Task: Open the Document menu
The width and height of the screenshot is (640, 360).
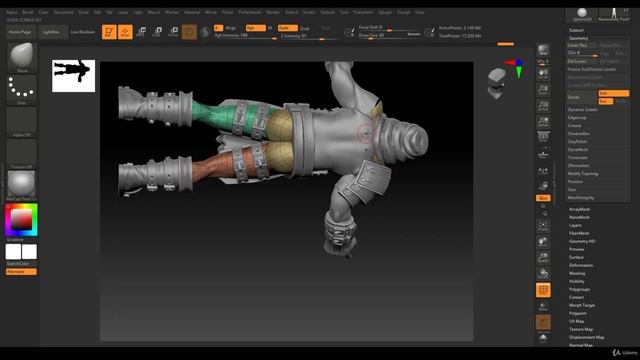Action: point(64,12)
